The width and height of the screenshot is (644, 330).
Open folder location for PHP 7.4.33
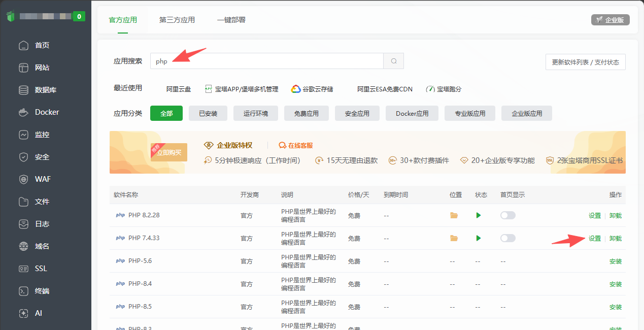pyautogui.click(x=454, y=238)
